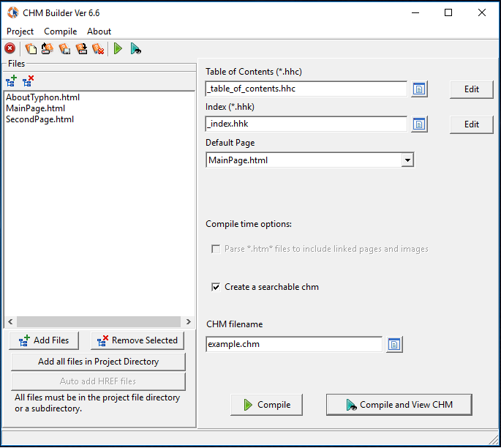Viewport: 501px width, 448px height.
Task: Click the red quit icon in toolbar
Action: click(10, 48)
